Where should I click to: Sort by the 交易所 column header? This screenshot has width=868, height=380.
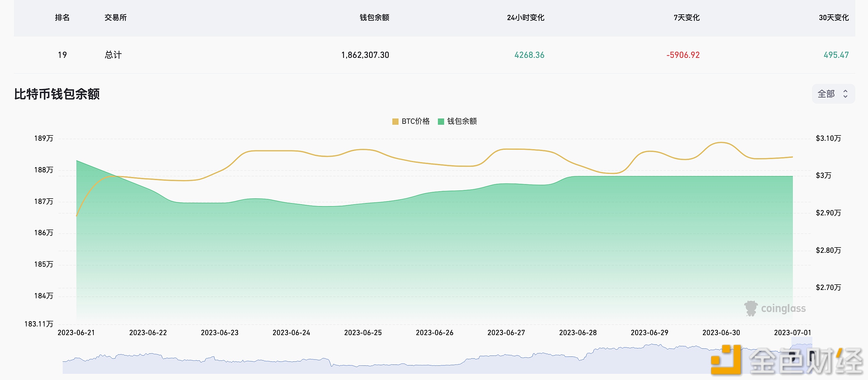(116, 18)
